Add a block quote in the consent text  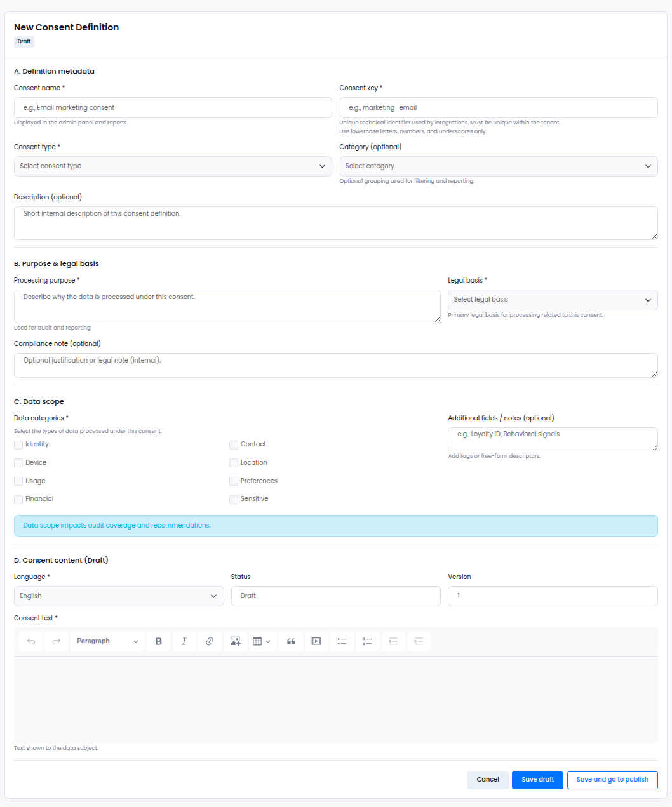click(291, 641)
